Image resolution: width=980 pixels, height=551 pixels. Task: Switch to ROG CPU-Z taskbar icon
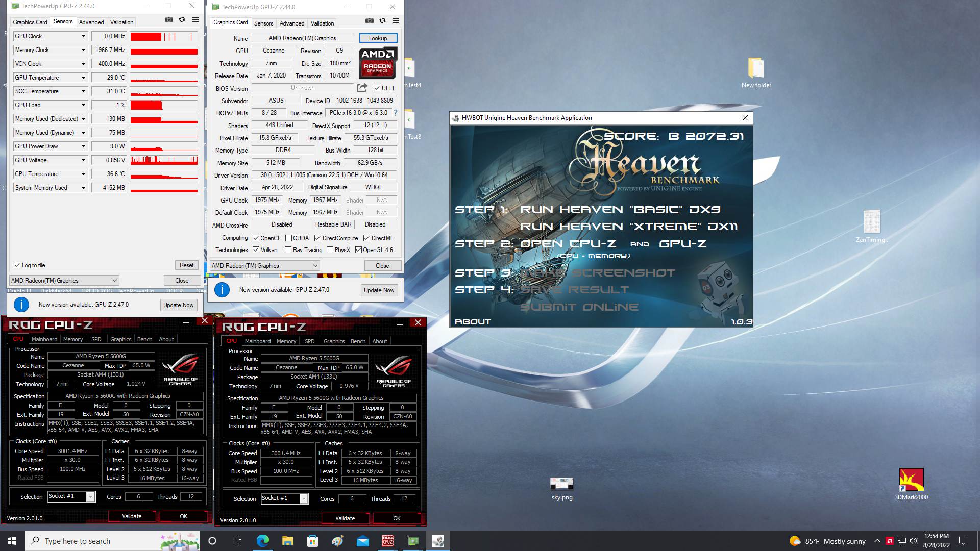click(x=387, y=541)
